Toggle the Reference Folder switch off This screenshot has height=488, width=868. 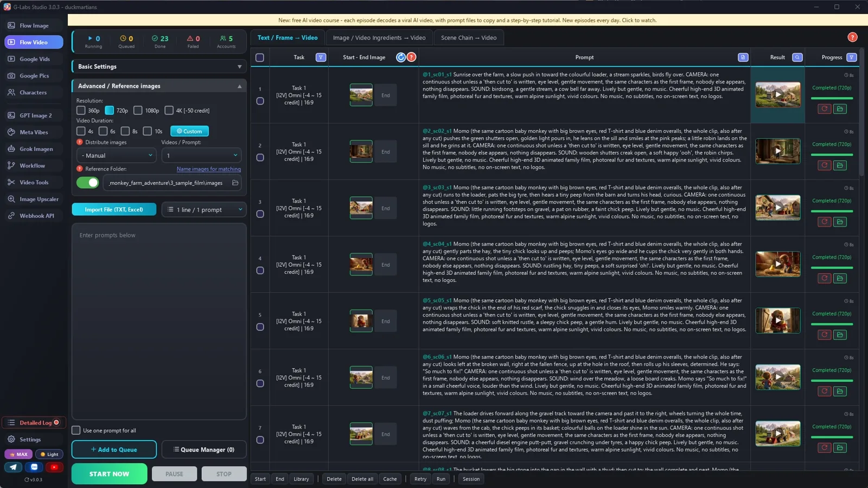tap(88, 183)
